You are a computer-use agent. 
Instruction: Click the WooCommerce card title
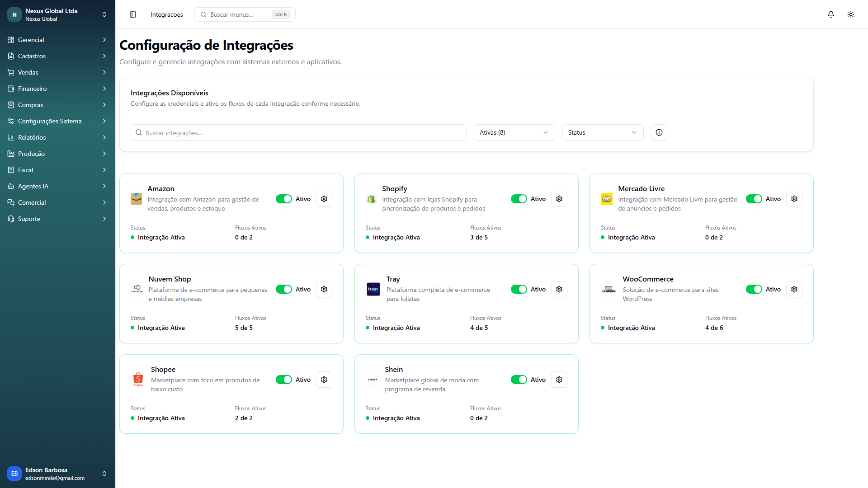[648, 279]
